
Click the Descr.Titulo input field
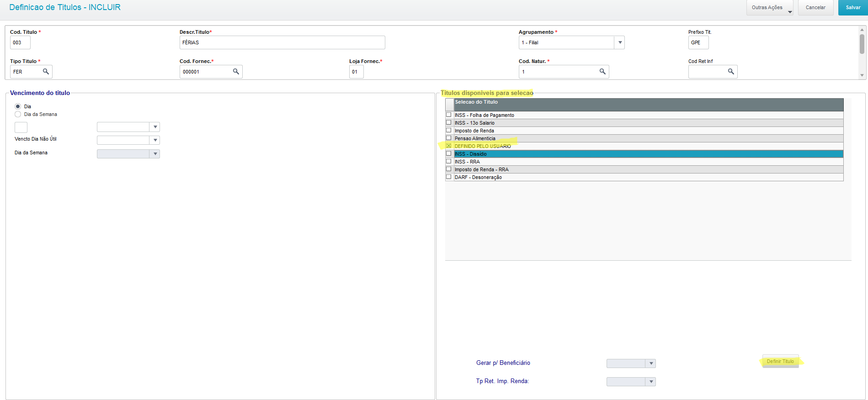[x=282, y=42]
